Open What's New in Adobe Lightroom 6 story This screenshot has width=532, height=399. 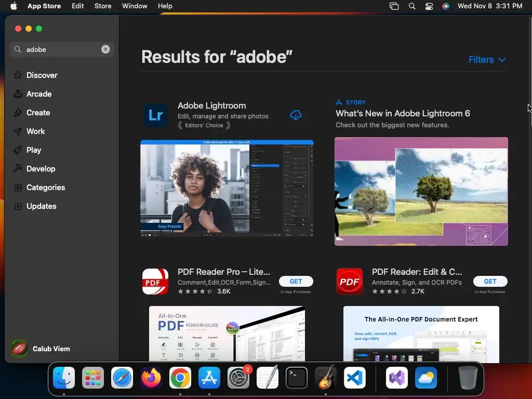click(403, 113)
